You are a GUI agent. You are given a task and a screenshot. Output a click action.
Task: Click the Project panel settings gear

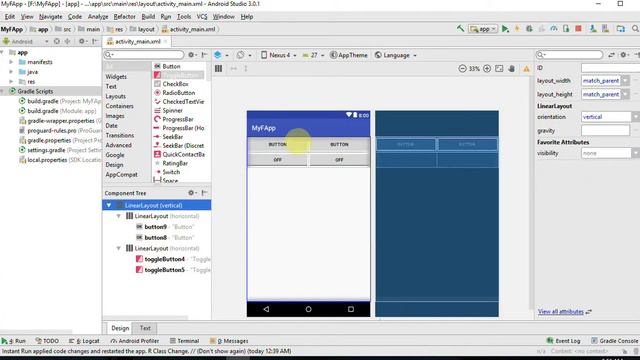[82, 41]
